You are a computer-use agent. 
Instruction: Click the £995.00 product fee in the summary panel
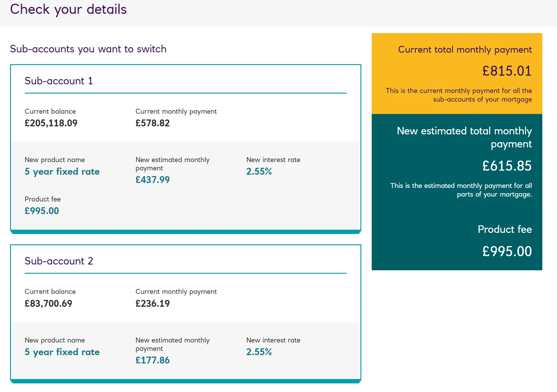507,251
